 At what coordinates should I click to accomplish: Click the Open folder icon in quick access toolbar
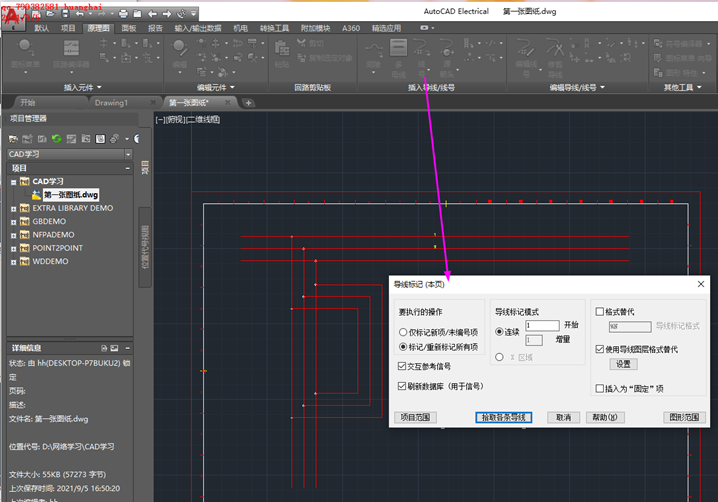50,14
